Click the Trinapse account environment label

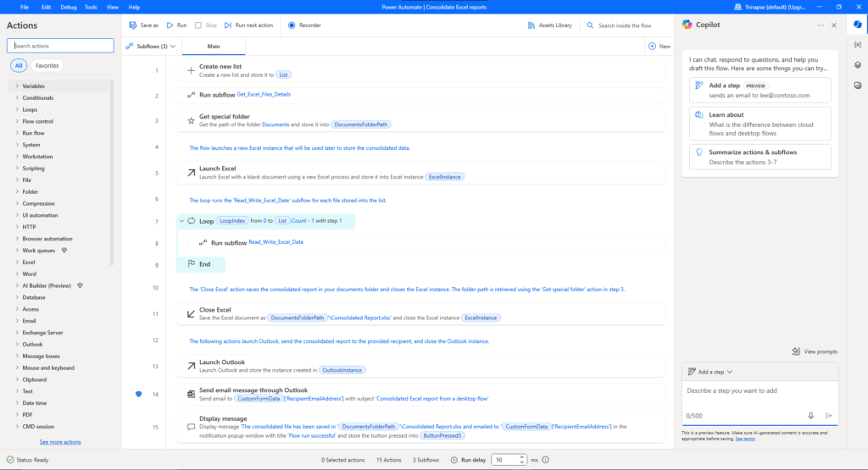tap(770, 7)
